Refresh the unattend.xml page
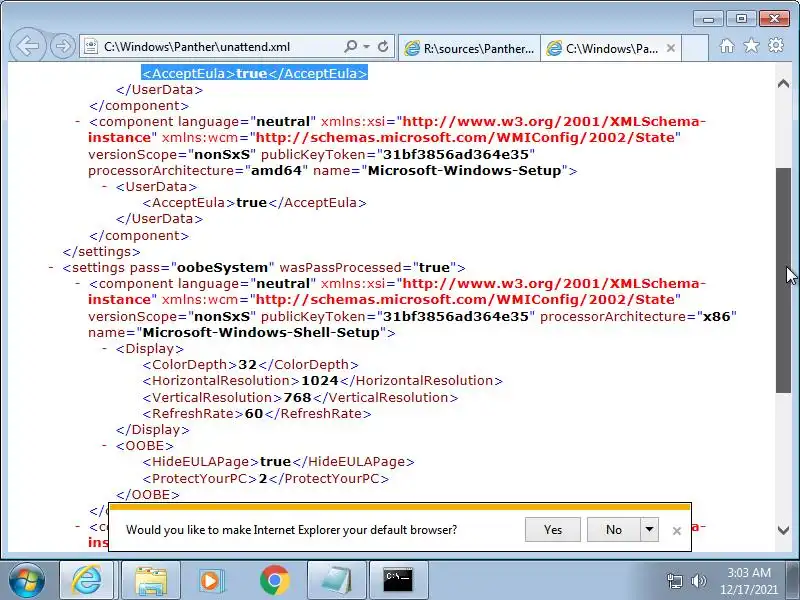The height and width of the screenshot is (600, 800). click(x=383, y=46)
